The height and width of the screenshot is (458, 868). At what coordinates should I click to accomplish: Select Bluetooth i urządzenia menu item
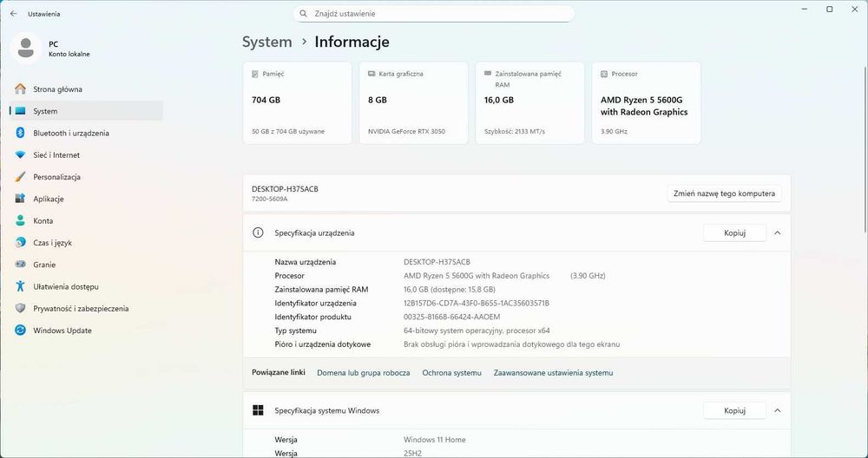click(86, 133)
